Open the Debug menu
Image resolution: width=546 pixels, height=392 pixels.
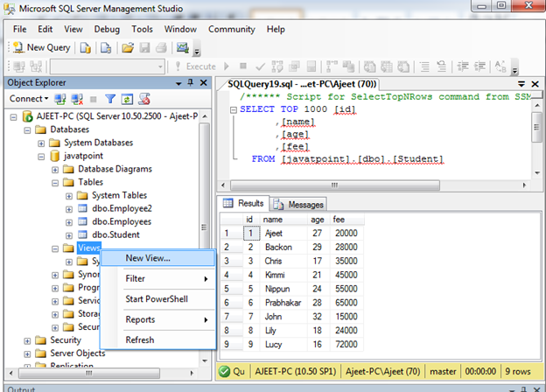107,29
